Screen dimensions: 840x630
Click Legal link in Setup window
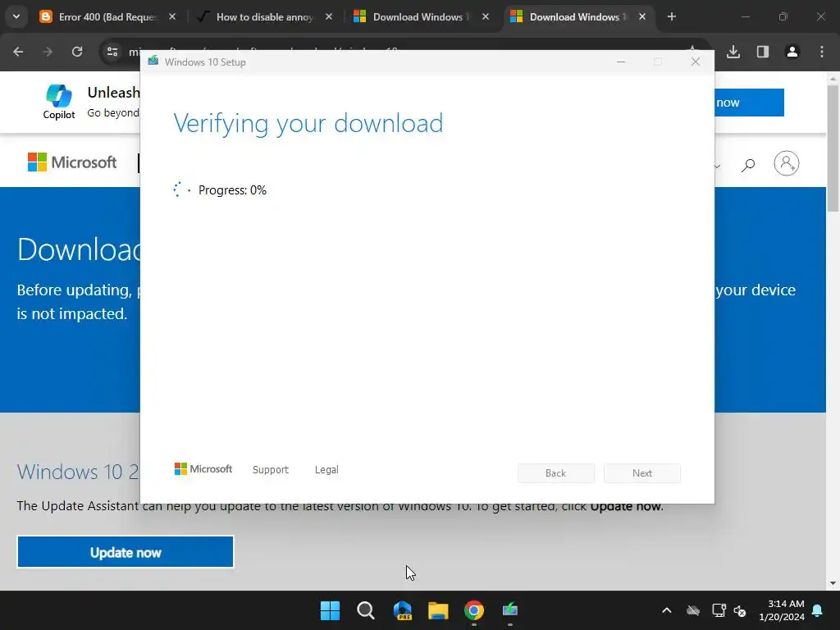click(x=326, y=470)
